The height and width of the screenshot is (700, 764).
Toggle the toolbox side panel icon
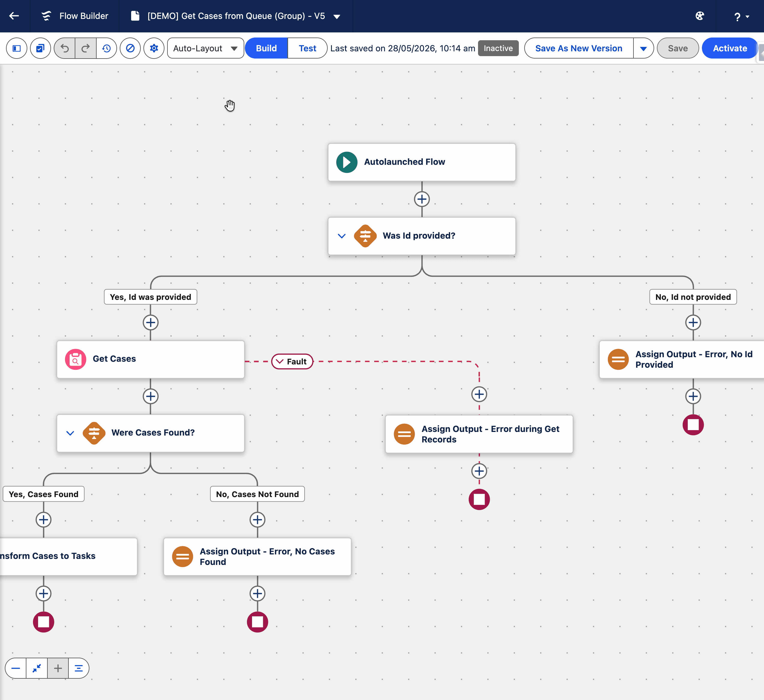pos(17,48)
